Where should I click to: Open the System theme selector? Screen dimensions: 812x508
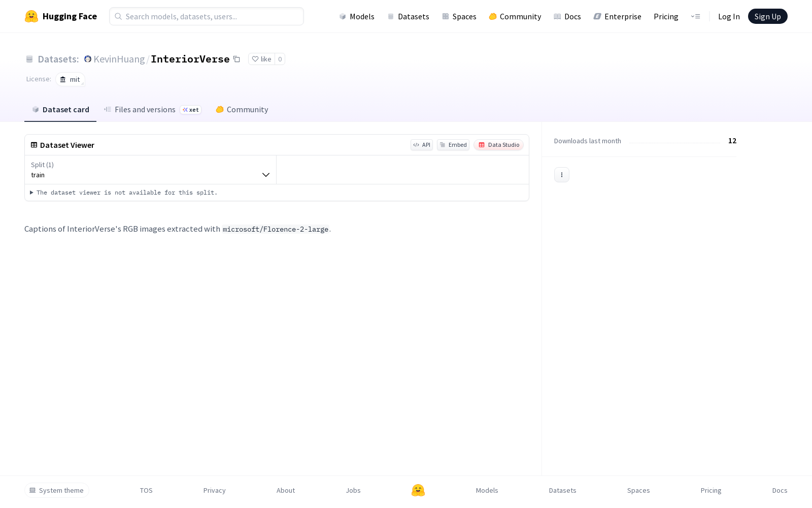(57, 490)
